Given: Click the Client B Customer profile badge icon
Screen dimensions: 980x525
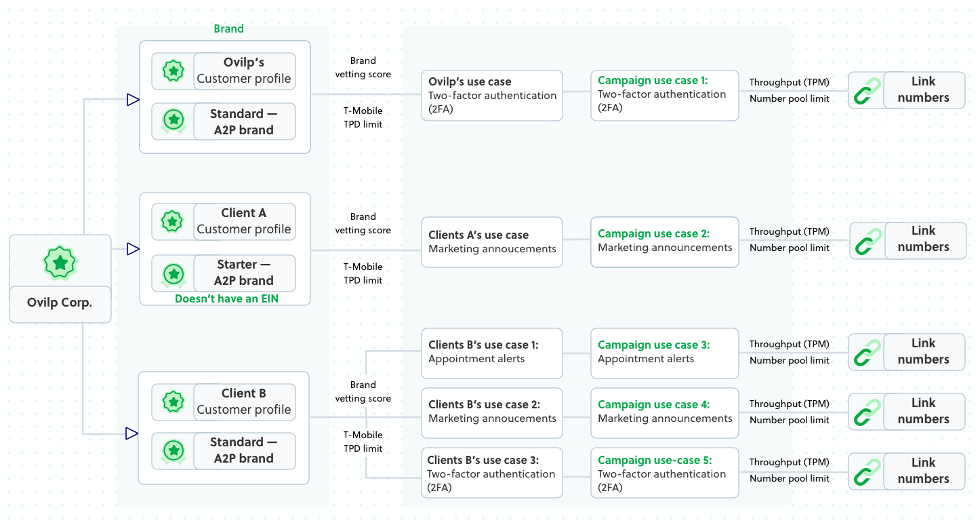Looking at the screenshot, I should [173, 402].
